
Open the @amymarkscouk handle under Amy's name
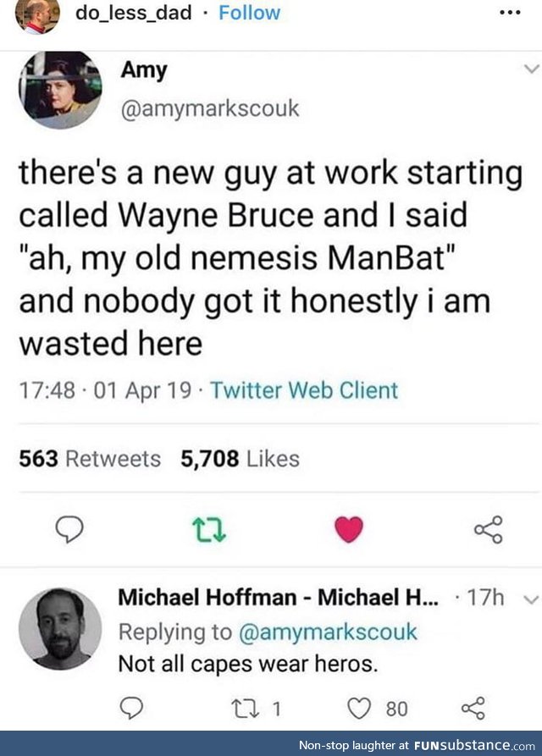pos(211,109)
